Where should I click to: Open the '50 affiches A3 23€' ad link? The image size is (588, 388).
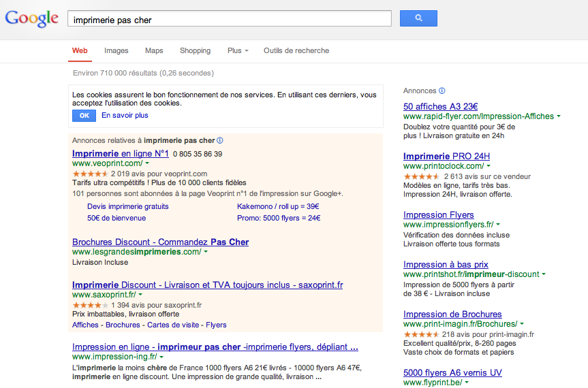(x=440, y=106)
